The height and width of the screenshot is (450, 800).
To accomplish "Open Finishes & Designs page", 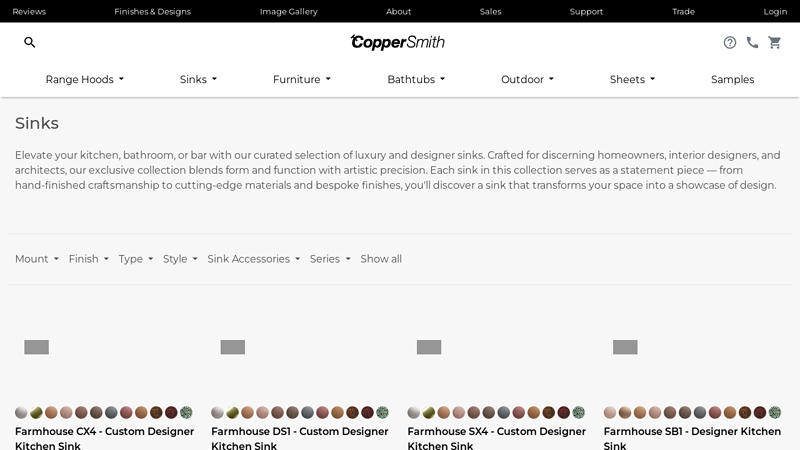I will coord(152,12).
